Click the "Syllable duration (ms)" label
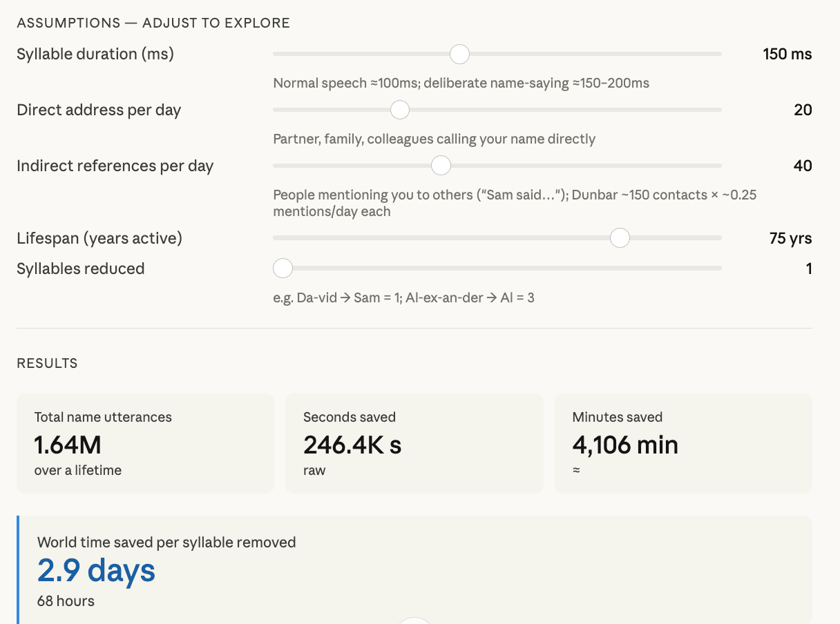Image resolution: width=840 pixels, height=624 pixels. click(x=95, y=54)
